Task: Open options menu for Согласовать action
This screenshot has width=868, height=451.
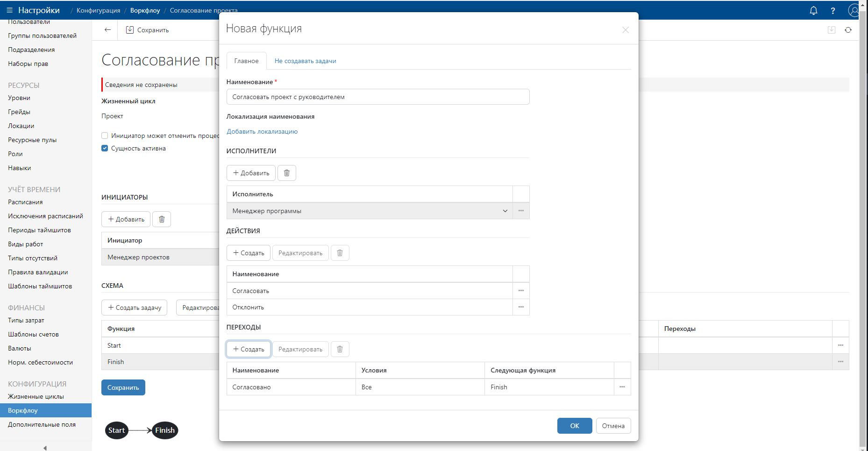Action: [x=521, y=291]
